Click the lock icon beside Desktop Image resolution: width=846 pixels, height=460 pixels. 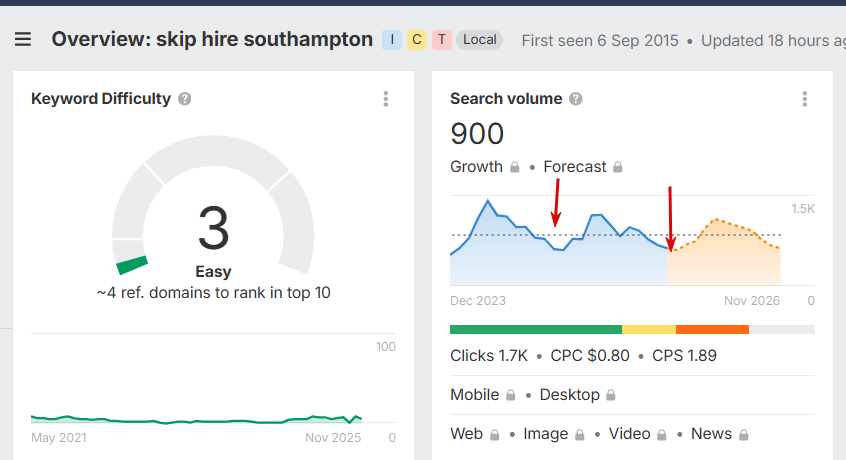click(x=611, y=395)
